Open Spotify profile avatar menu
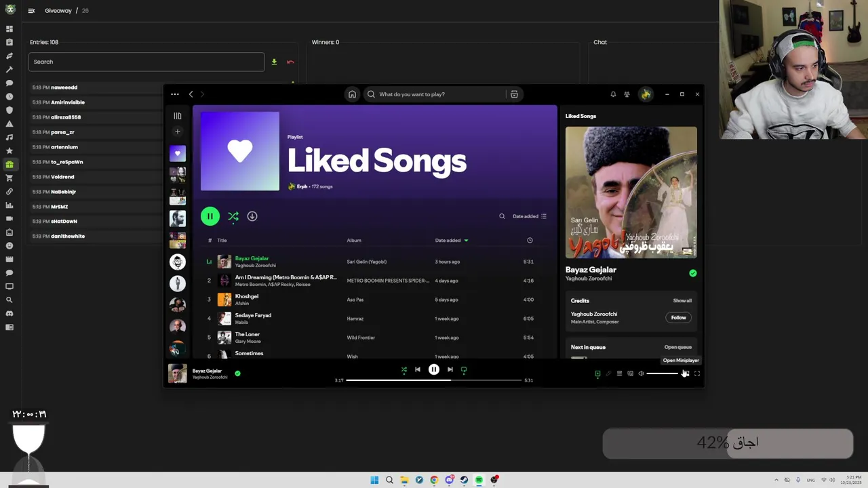The height and width of the screenshot is (488, 868). [x=646, y=94]
